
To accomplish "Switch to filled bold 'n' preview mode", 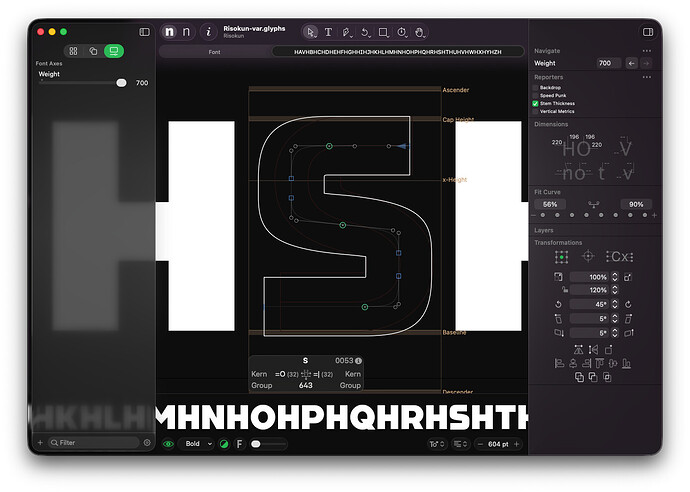I will 169,32.
